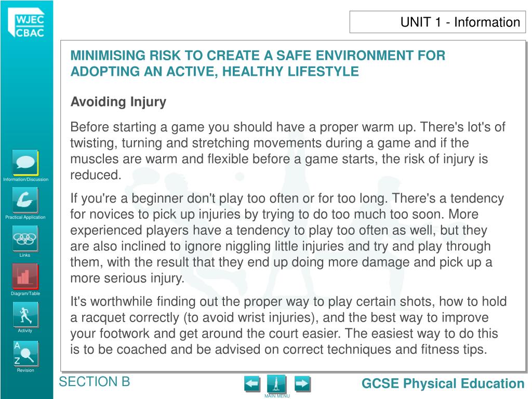Select the UNIT 1 - Information header box
The image size is (532, 399).
437,22
